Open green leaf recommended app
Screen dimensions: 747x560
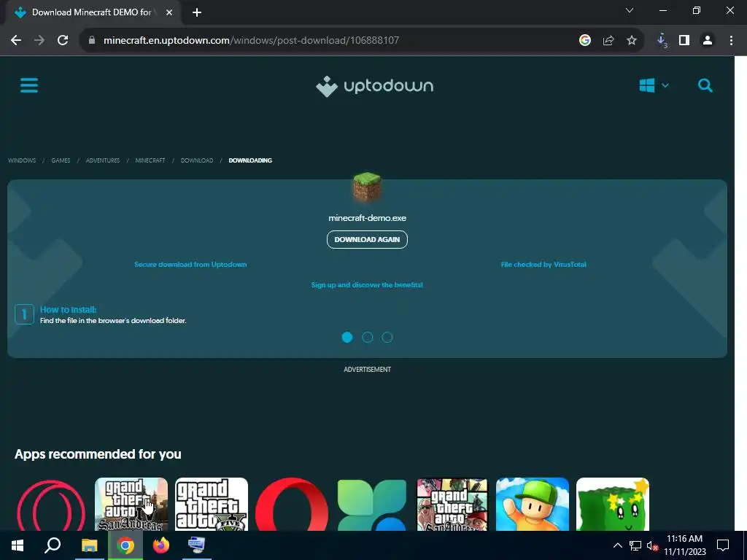coord(372,505)
